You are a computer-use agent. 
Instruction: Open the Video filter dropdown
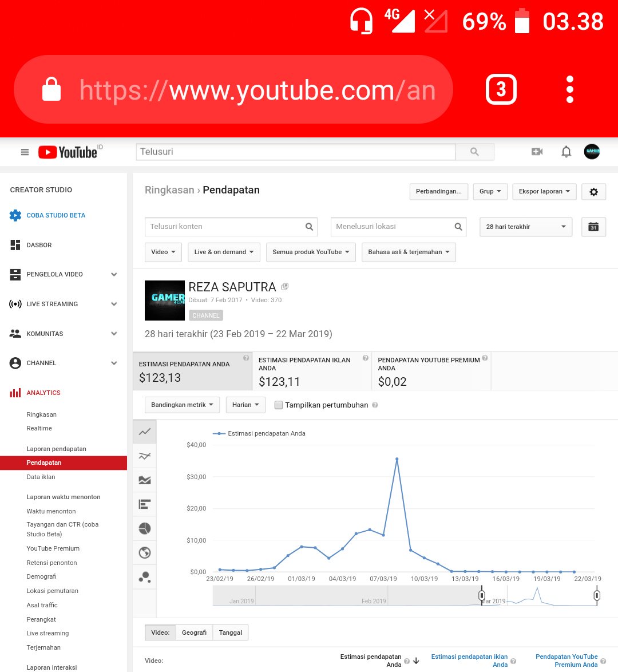tap(163, 252)
